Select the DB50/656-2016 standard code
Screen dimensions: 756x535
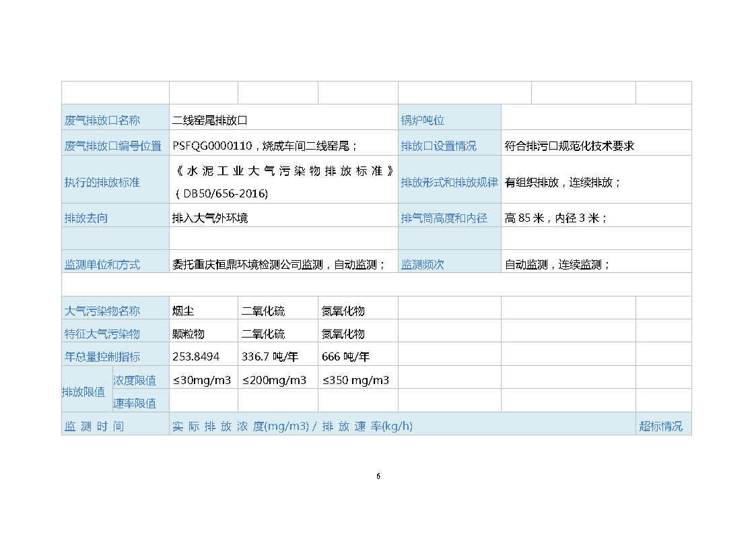click(225, 193)
